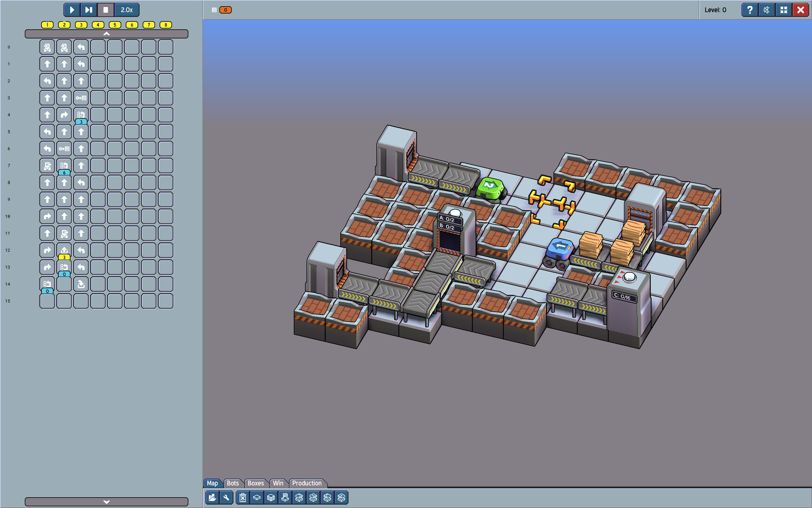812x508 pixels.
Task: Switch to the Bots tab
Action: [233, 483]
